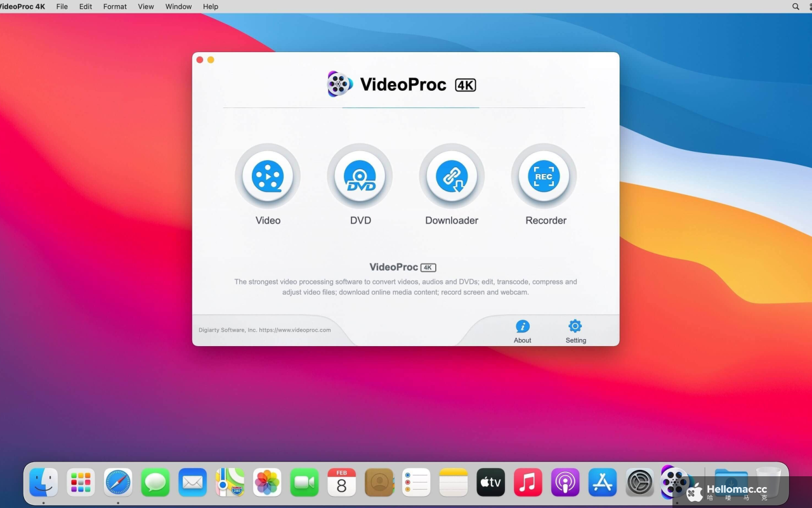Click the Video label text

268,220
